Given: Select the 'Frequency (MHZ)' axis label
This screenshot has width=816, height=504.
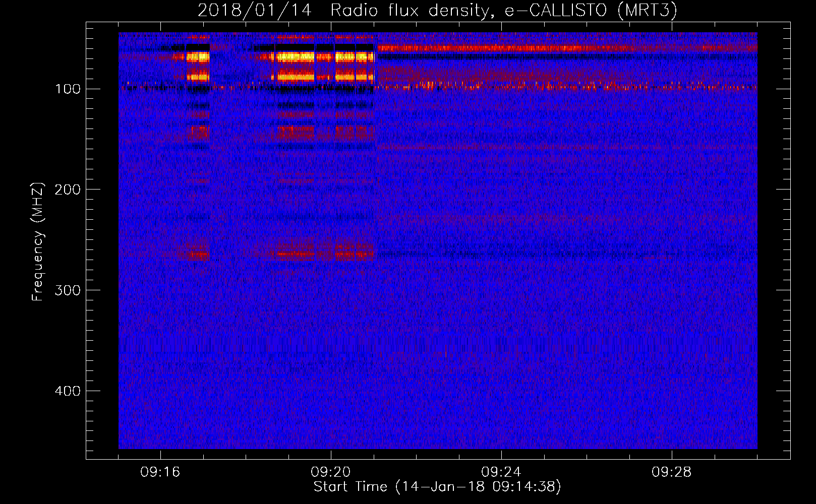Looking at the screenshot, I should pyautogui.click(x=38, y=241).
